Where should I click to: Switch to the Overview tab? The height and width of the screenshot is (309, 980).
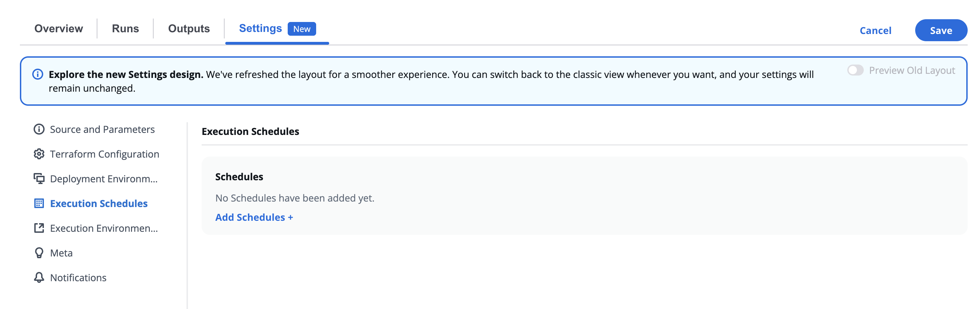click(59, 28)
